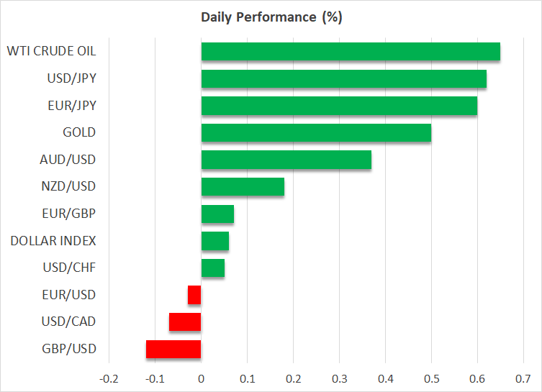Select the GBP/USD category label
This screenshot has height=392, width=542.
(71, 350)
